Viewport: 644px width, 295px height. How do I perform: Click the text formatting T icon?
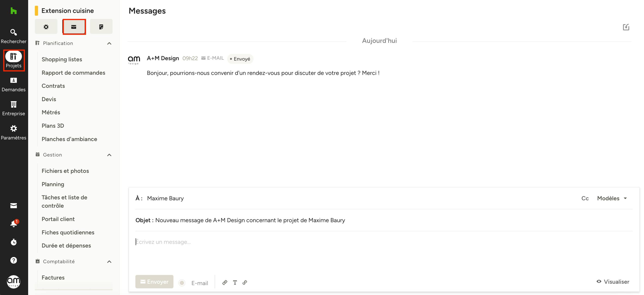235,282
